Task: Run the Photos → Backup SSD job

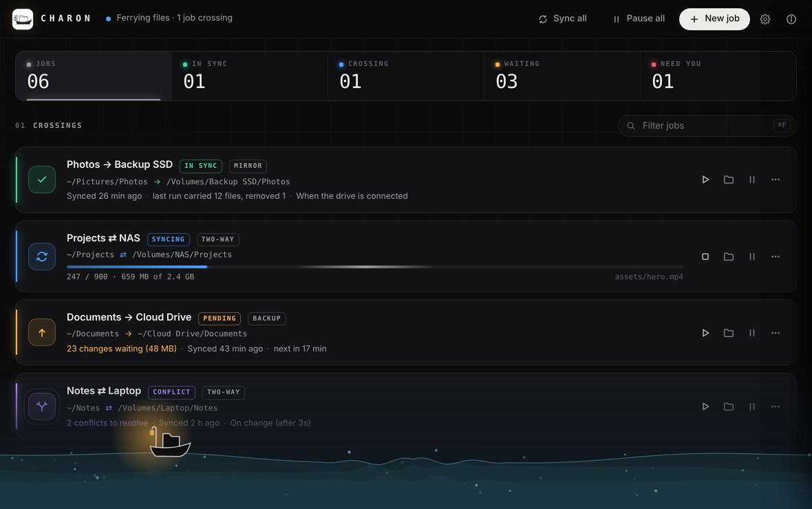Action: (705, 180)
